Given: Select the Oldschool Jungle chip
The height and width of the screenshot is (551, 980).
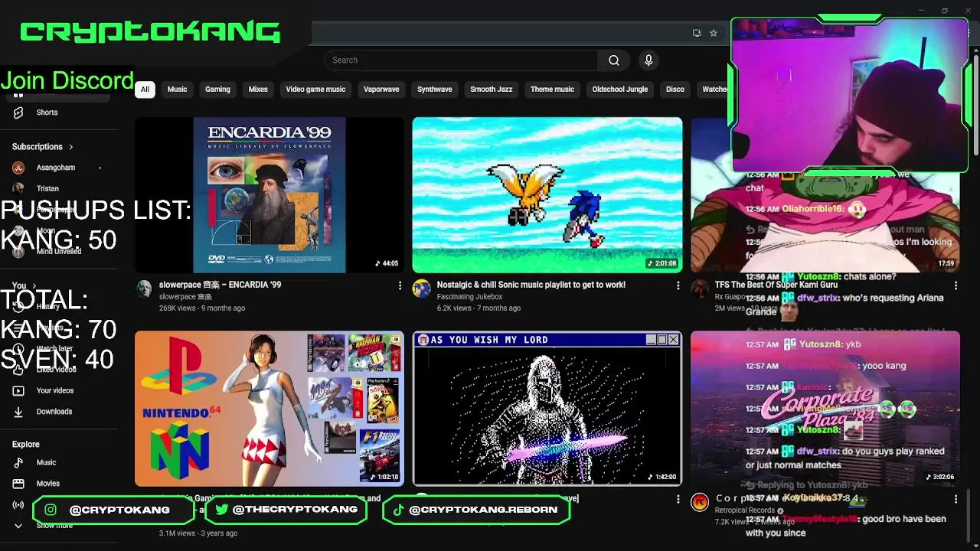Looking at the screenshot, I should pos(620,90).
